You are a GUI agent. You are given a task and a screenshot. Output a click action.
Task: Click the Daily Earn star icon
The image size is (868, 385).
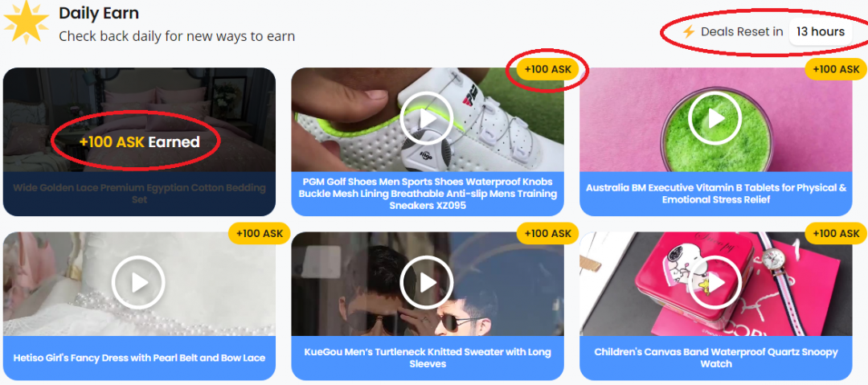click(x=26, y=23)
